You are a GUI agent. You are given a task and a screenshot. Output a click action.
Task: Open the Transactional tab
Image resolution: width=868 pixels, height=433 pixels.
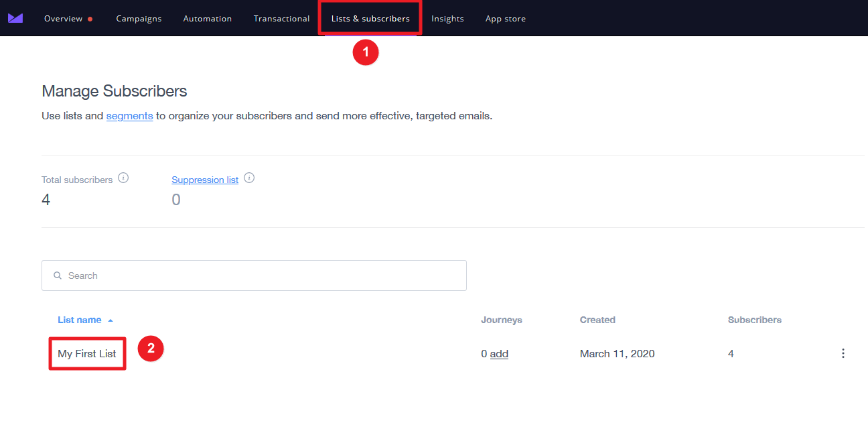coord(281,18)
